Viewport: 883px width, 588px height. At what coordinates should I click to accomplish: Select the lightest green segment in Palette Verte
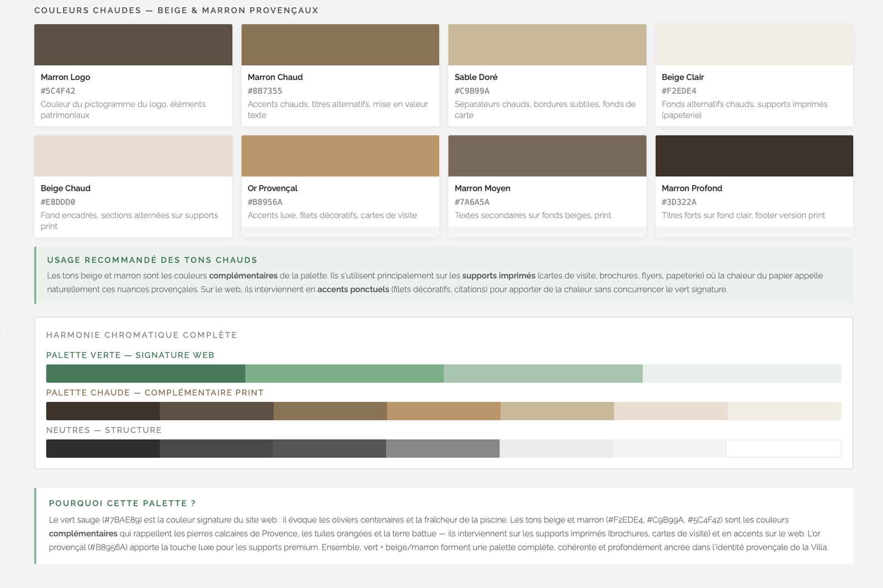tap(742, 373)
